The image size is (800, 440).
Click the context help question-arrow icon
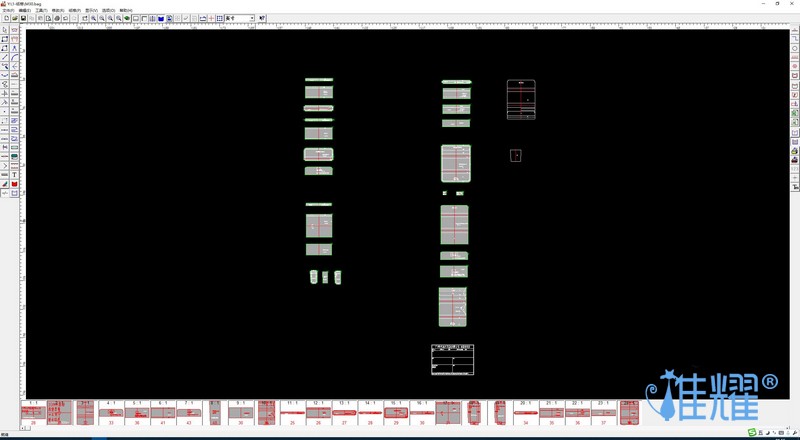click(x=262, y=18)
